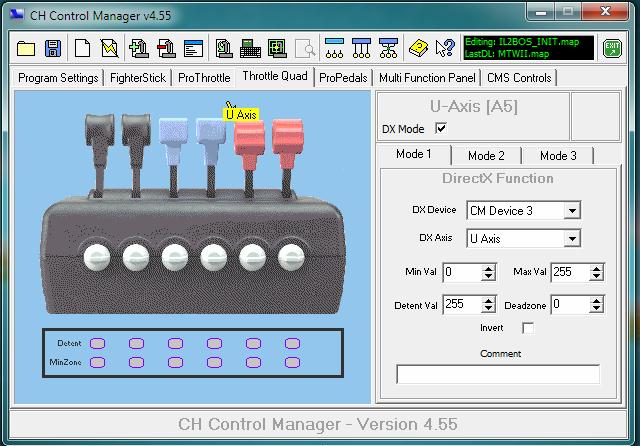640x446 pixels.
Task: Select the Throttle Quad tab
Action: coord(275,76)
